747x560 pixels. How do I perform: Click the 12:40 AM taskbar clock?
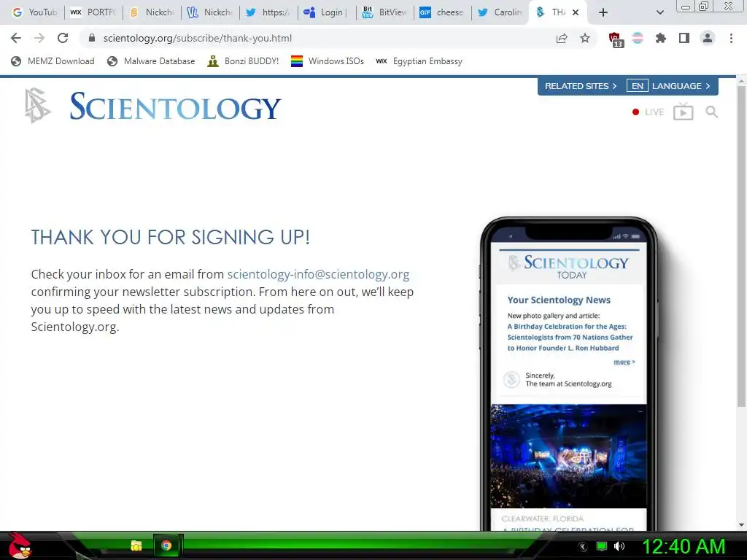(x=684, y=546)
